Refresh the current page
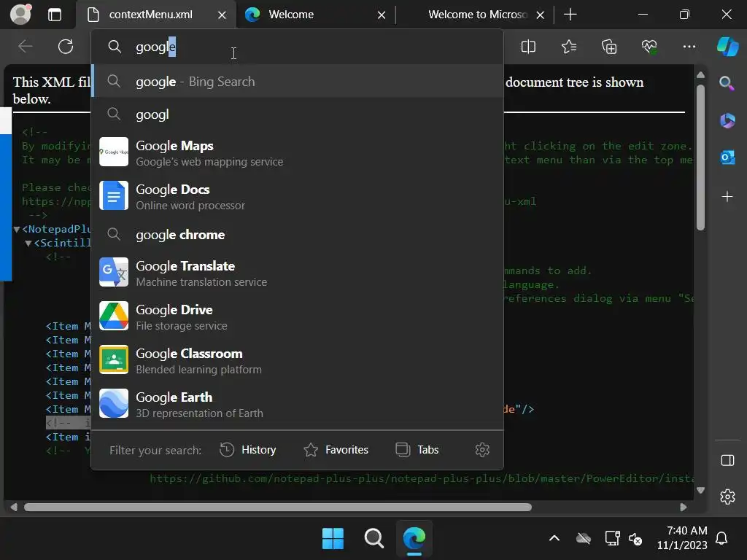 66,46
